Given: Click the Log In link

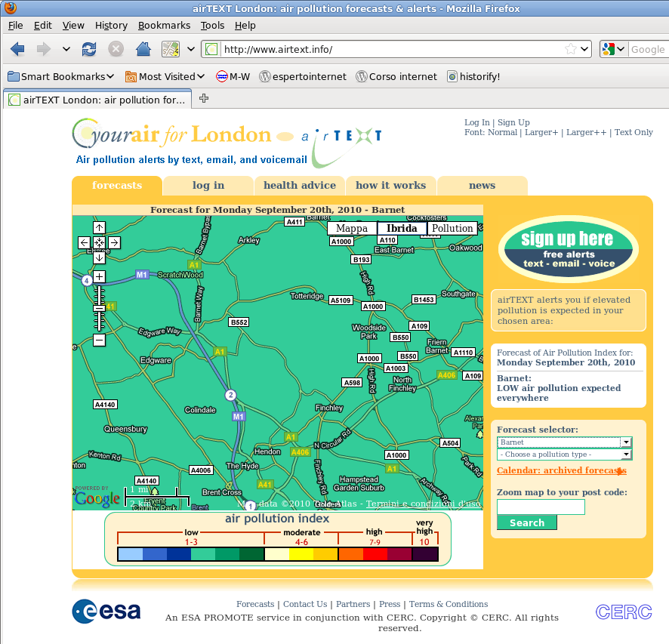Looking at the screenshot, I should tap(477, 122).
